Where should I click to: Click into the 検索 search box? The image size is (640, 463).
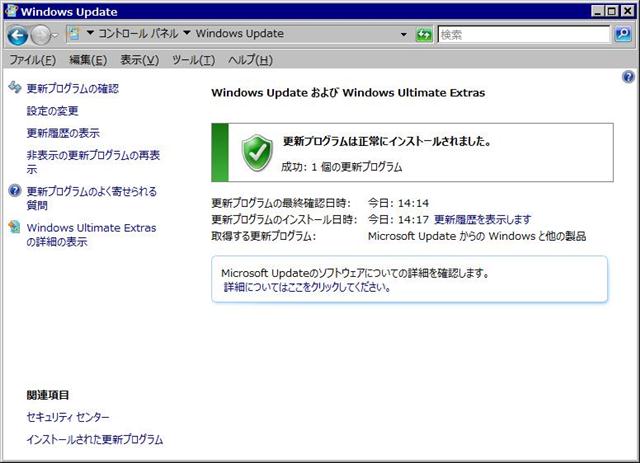(x=524, y=35)
